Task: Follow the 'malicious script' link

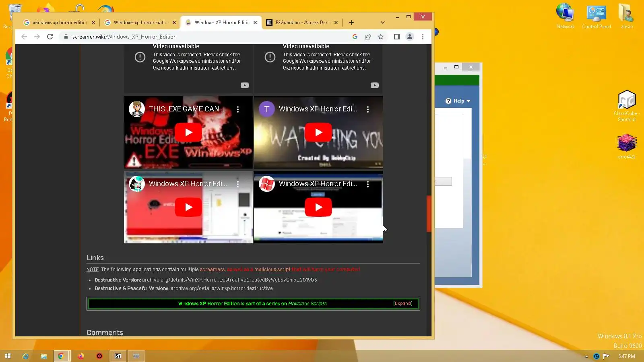Action: click(x=272, y=269)
